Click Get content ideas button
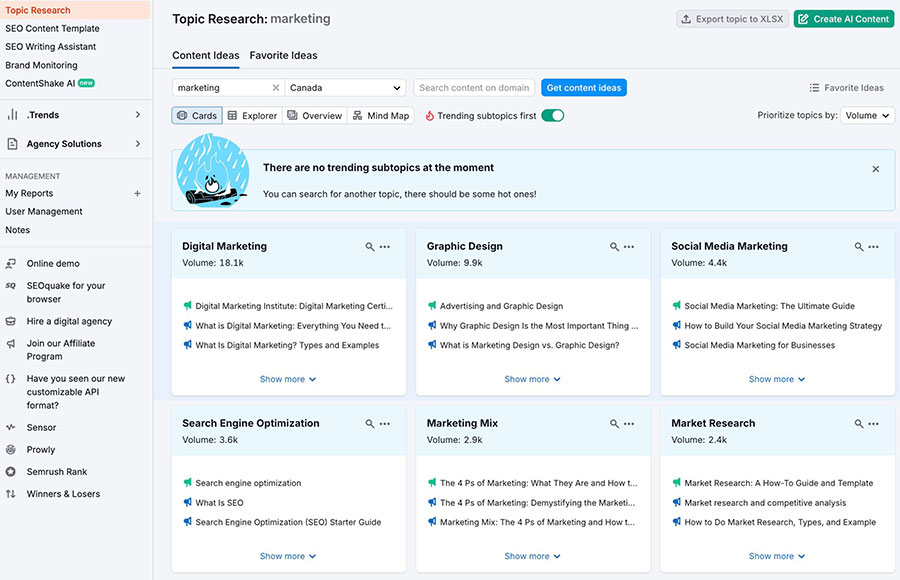This screenshot has width=900, height=580. point(584,88)
